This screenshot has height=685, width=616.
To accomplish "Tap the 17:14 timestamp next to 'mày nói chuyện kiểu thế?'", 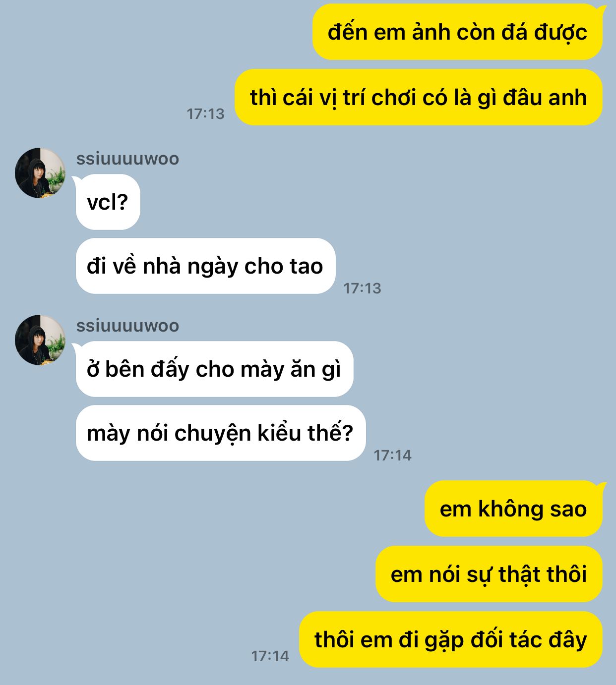I will [392, 455].
